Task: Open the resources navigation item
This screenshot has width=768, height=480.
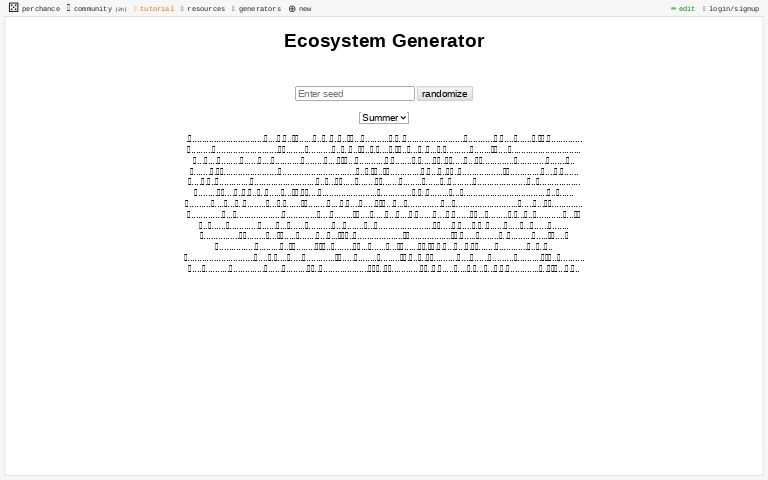Action: click(206, 9)
